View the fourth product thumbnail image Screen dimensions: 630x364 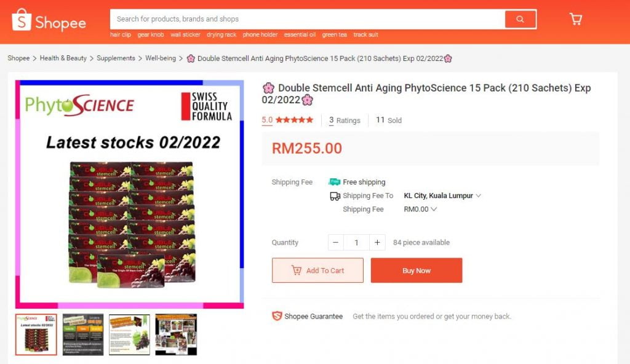pyautogui.click(x=176, y=334)
